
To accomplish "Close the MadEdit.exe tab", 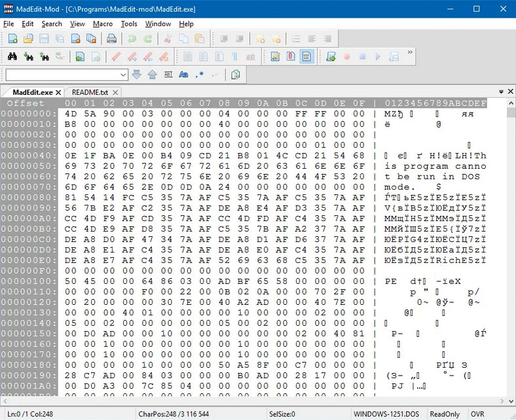I will [58, 92].
